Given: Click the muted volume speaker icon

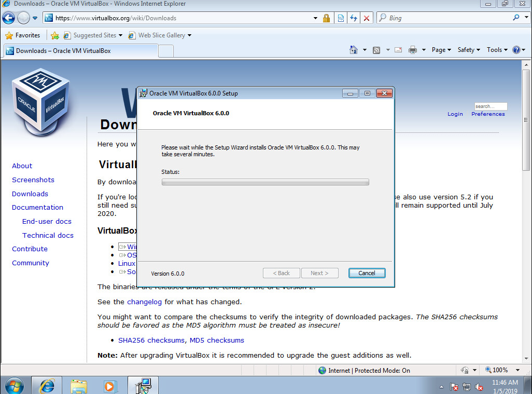Looking at the screenshot, I should pos(479,387).
